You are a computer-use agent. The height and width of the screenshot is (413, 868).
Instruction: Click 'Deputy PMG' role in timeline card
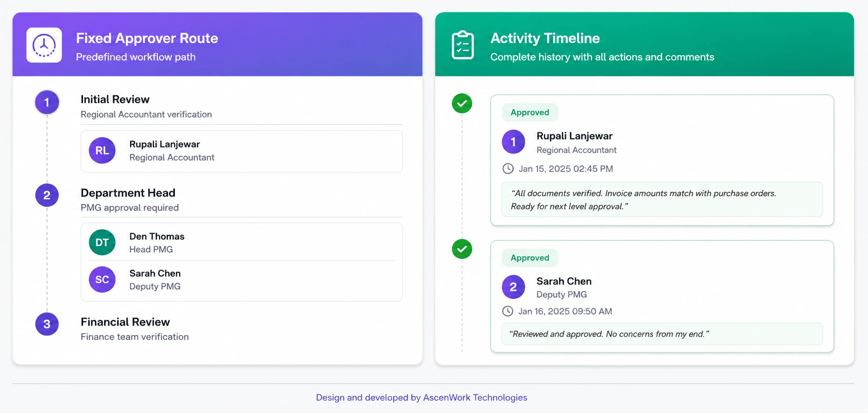(562, 295)
